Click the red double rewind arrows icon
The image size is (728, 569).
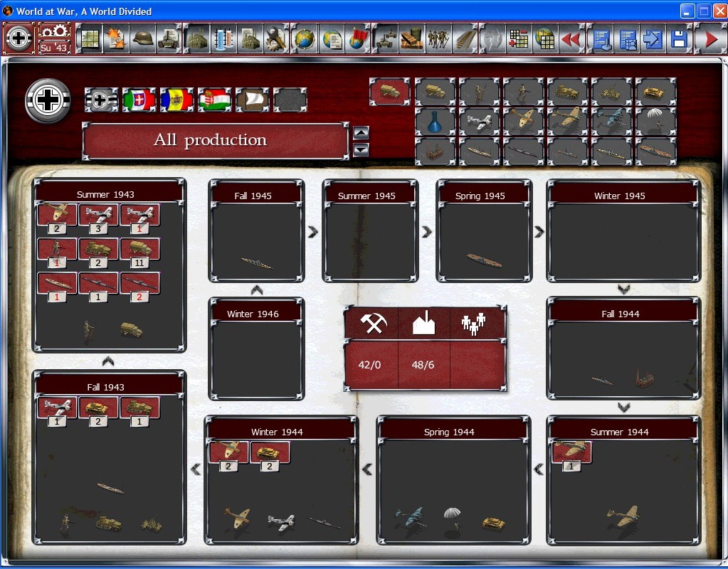(x=570, y=39)
